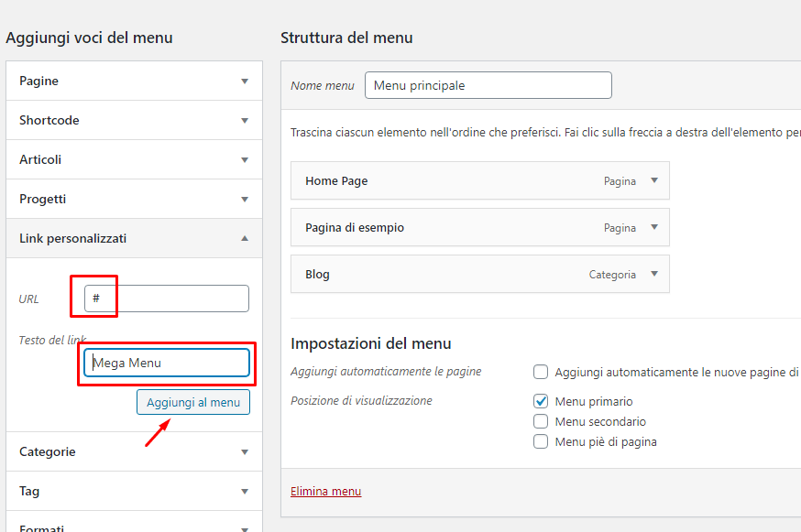Select the Shortcode section title

tap(49, 120)
